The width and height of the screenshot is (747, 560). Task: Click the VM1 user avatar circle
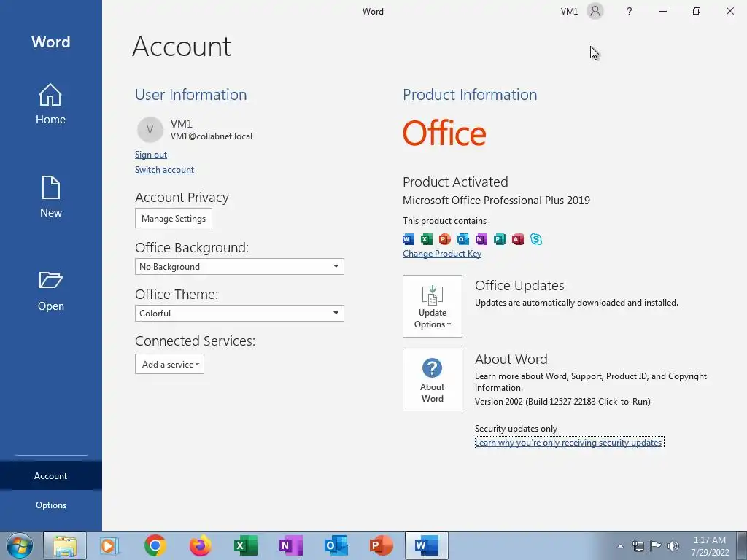(x=150, y=130)
